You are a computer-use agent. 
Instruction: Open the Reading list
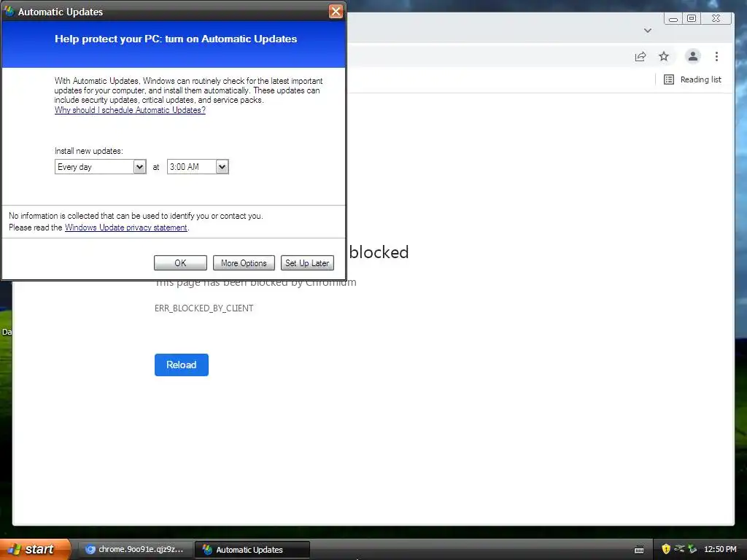(x=693, y=79)
